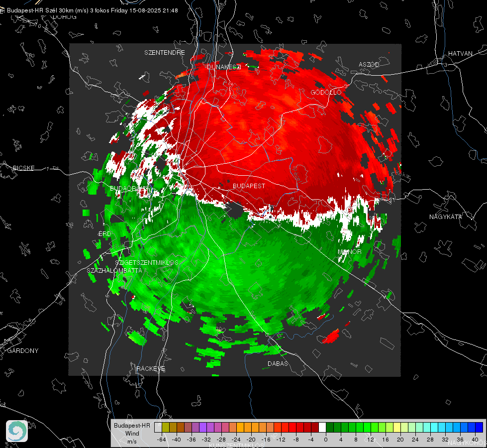This screenshot has height=448, width=487.
Task: Click the GARDONY map label
Action: (x=23, y=351)
